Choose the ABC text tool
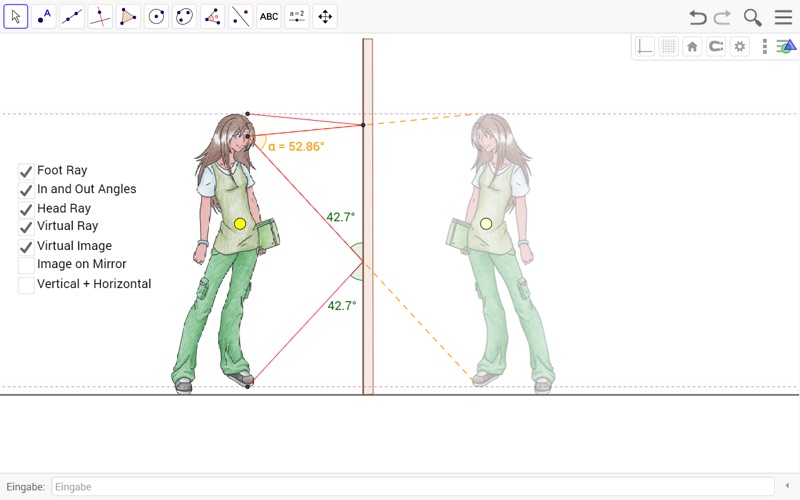The height and width of the screenshot is (500, 800). point(269,16)
